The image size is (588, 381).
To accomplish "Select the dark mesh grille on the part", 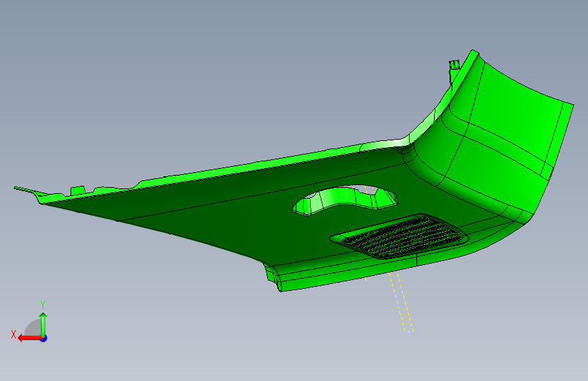I will (x=399, y=236).
